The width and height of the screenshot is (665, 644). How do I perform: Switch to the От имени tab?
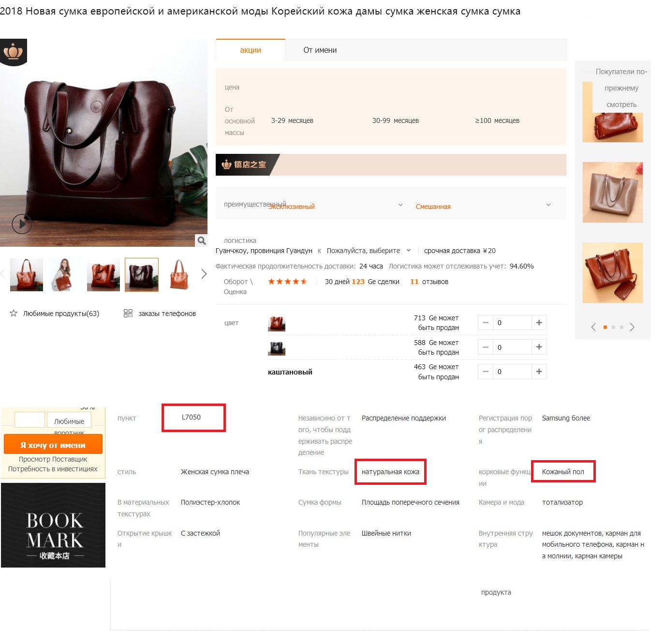(320, 50)
